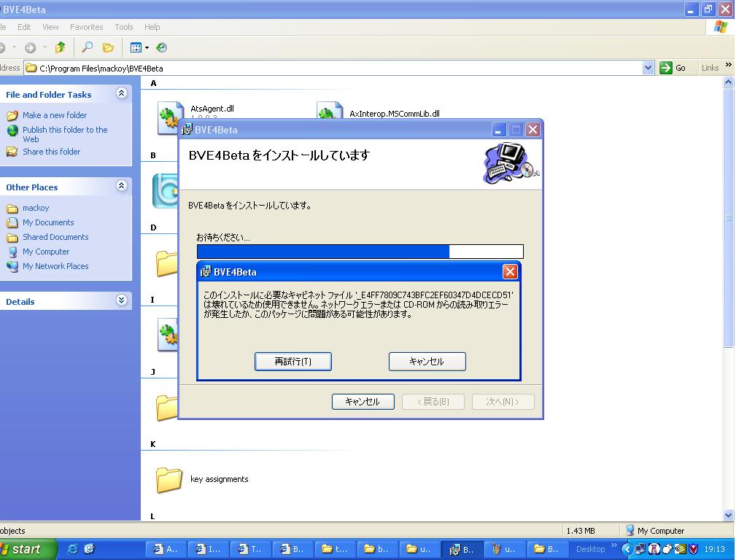Open My Computer in Other Places
The height and width of the screenshot is (560, 747).
[46, 252]
